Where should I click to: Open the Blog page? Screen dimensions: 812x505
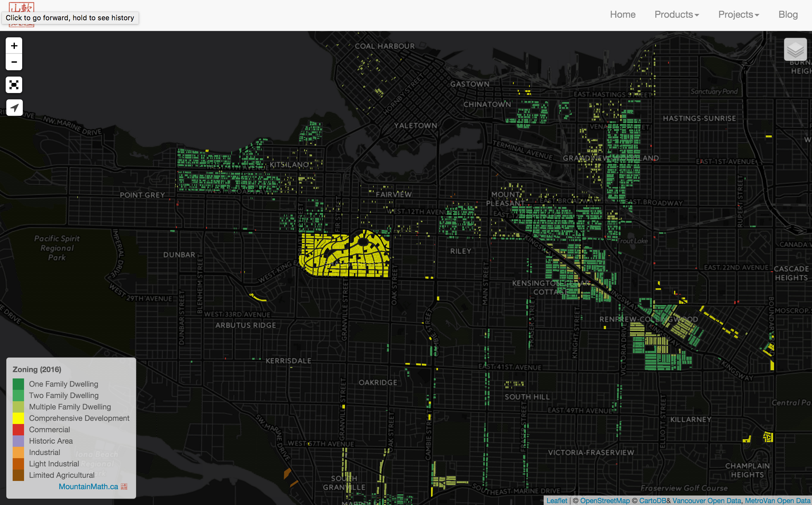pyautogui.click(x=788, y=15)
